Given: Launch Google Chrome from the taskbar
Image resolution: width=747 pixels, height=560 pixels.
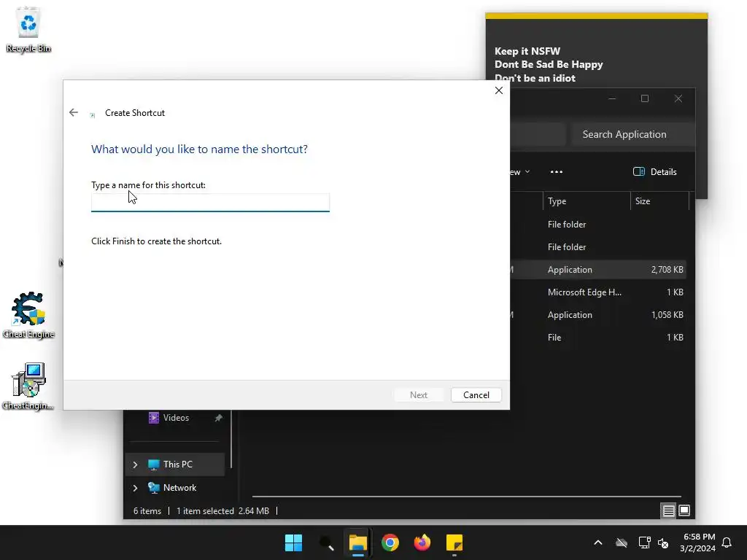Looking at the screenshot, I should 390,542.
